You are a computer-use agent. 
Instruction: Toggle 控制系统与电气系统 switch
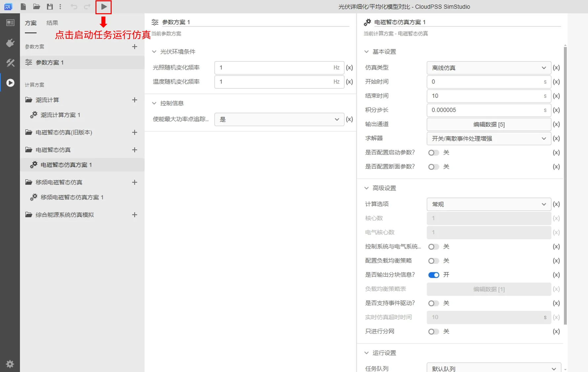[433, 247]
